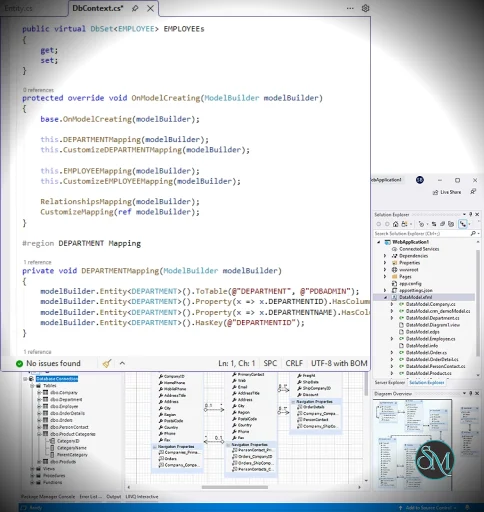Image resolution: width=484 pixels, height=512 pixels.
Task: Select DataModel.Product.cs file
Action: [428, 373]
